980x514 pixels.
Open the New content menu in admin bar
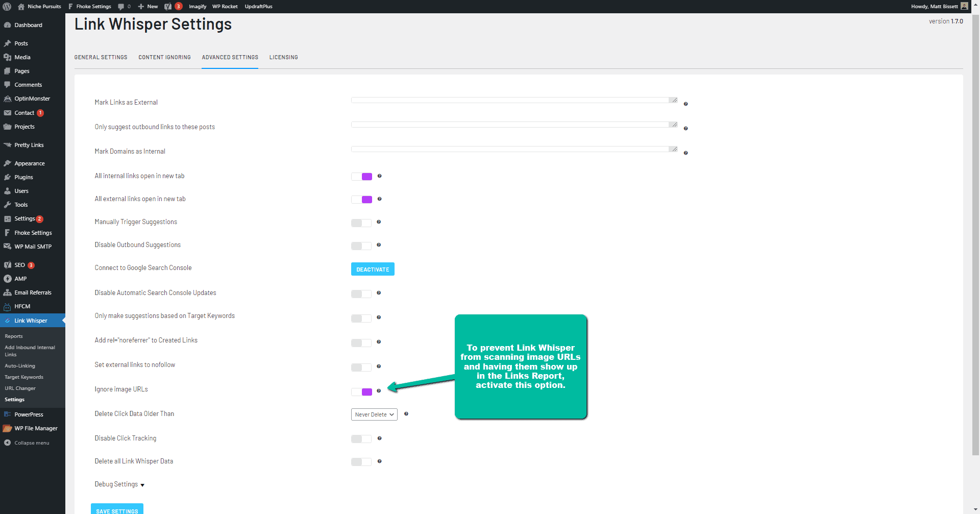tap(148, 7)
